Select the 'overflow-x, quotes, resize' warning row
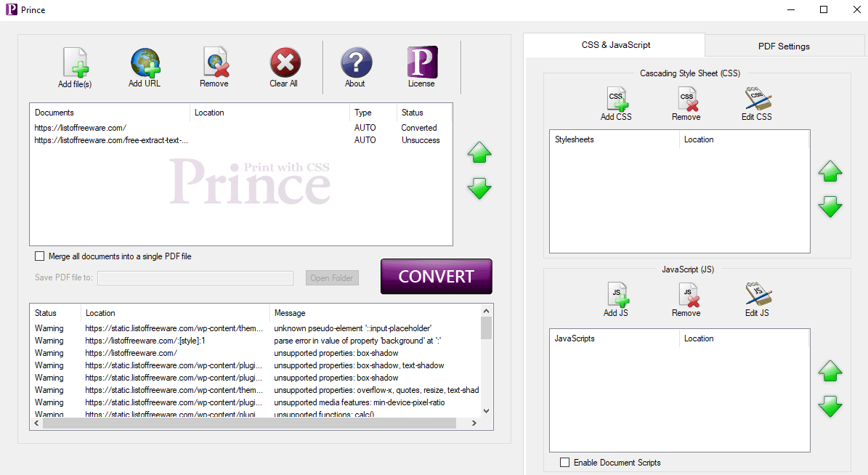Screen dimensions: 868x475 coord(255,390)
